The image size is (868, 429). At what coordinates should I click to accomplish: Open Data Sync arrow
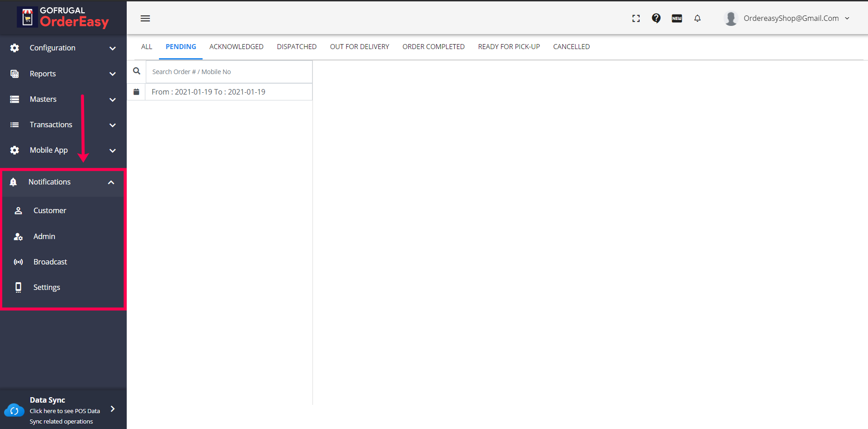[x=113, y=409]
